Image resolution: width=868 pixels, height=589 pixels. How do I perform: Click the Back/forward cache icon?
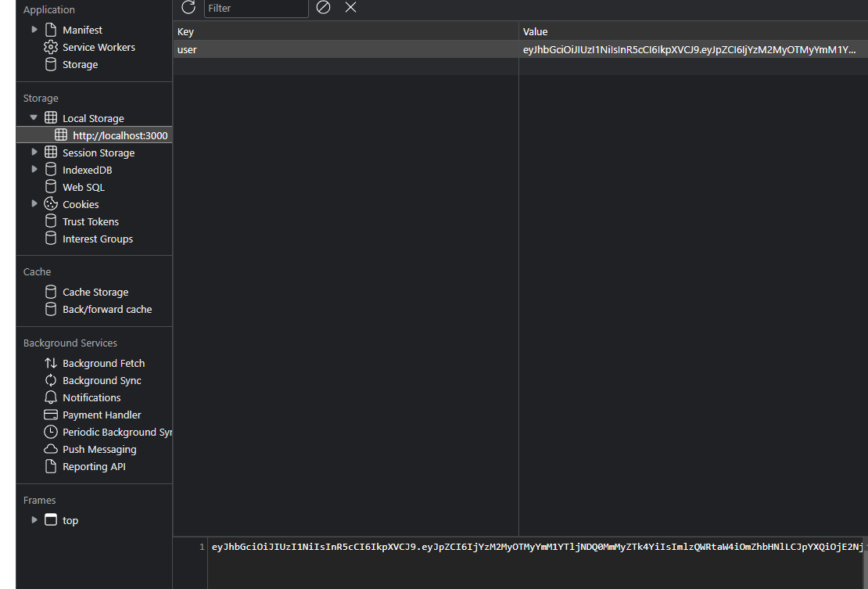pyautogui.click(x=50, y=309)
